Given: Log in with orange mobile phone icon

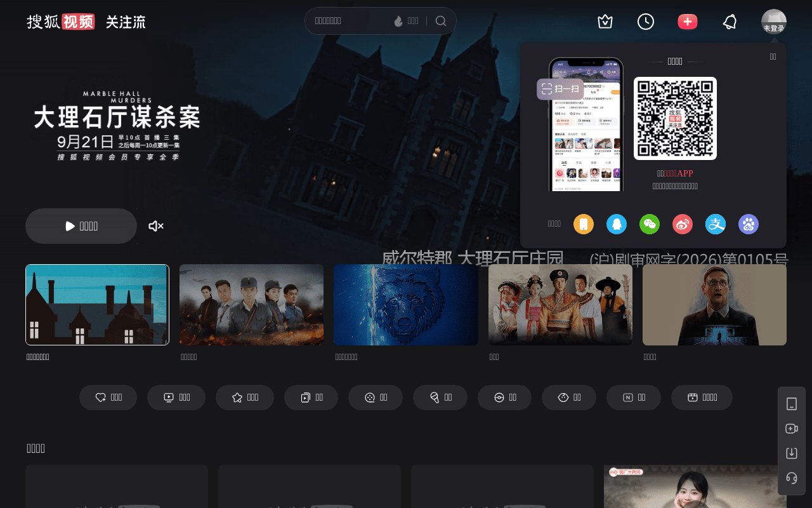Looking at the screenshot, I should [584, 224].
